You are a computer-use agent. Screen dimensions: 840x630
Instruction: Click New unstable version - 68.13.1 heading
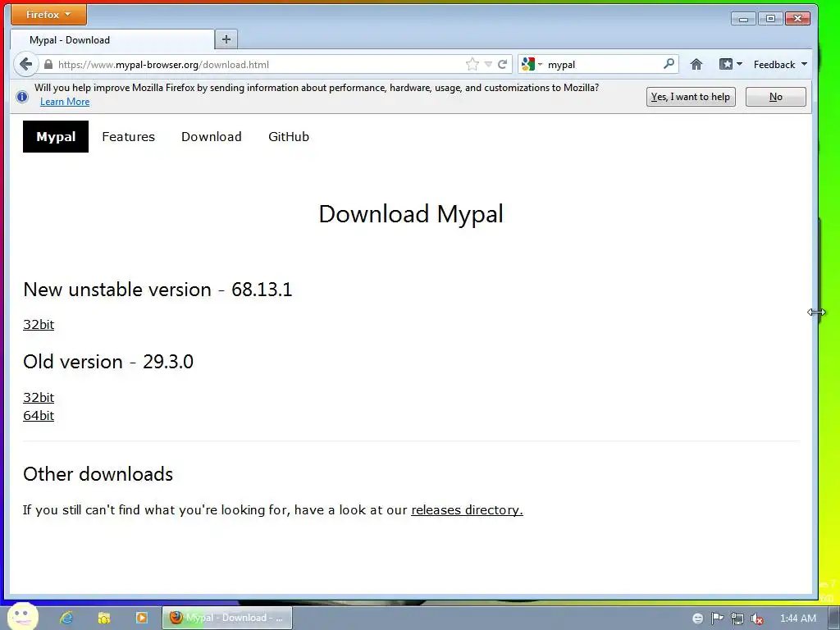point(157,290)
